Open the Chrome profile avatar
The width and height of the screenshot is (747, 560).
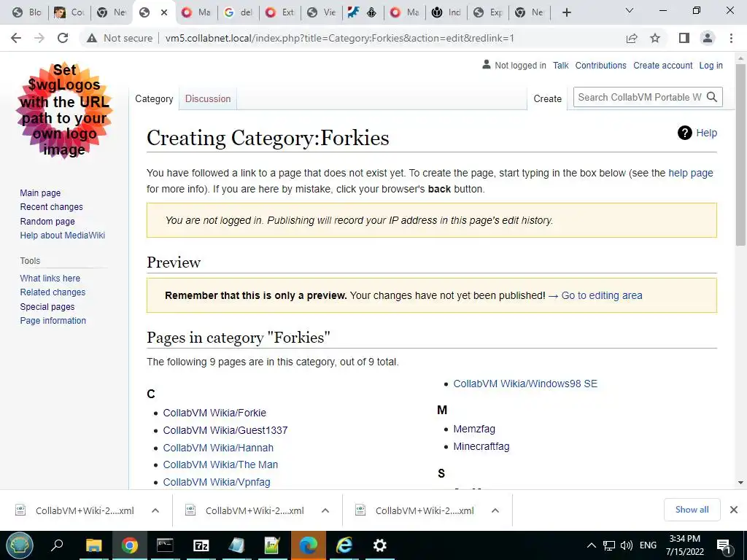pos(708,38)
